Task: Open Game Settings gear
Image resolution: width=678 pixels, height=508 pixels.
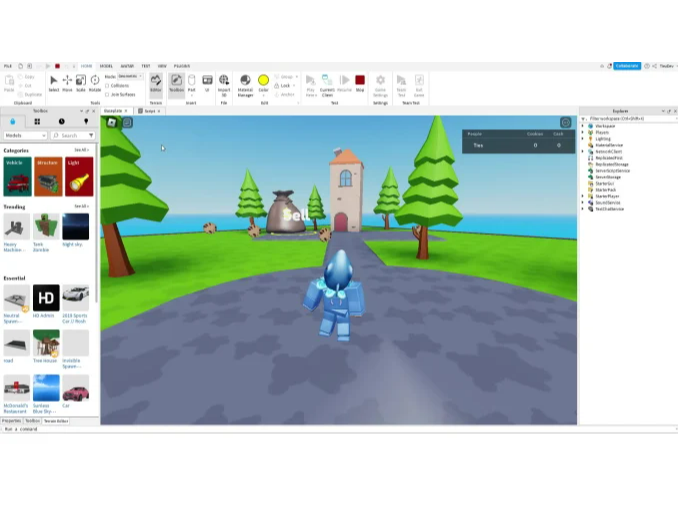Action: coord(381,86)
